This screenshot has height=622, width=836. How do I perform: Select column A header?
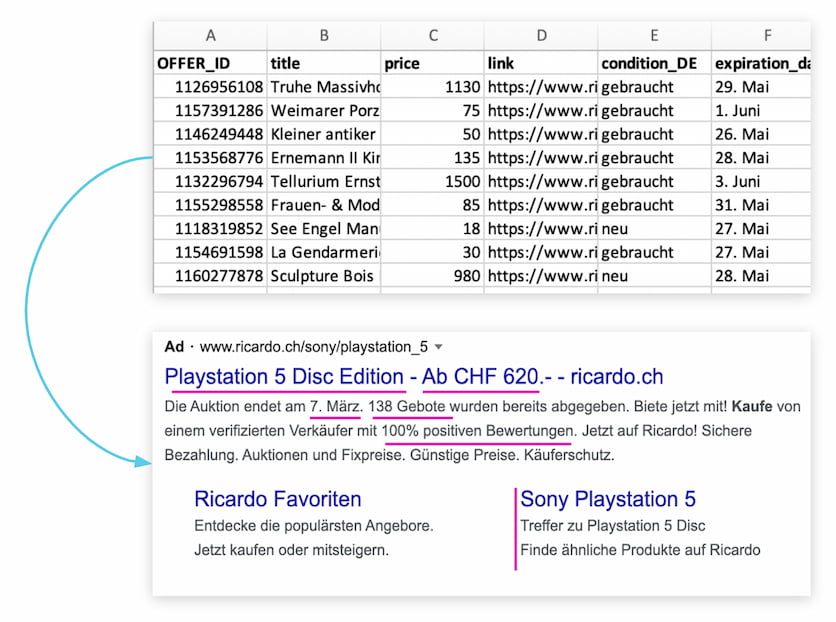[x=211, y=36]
